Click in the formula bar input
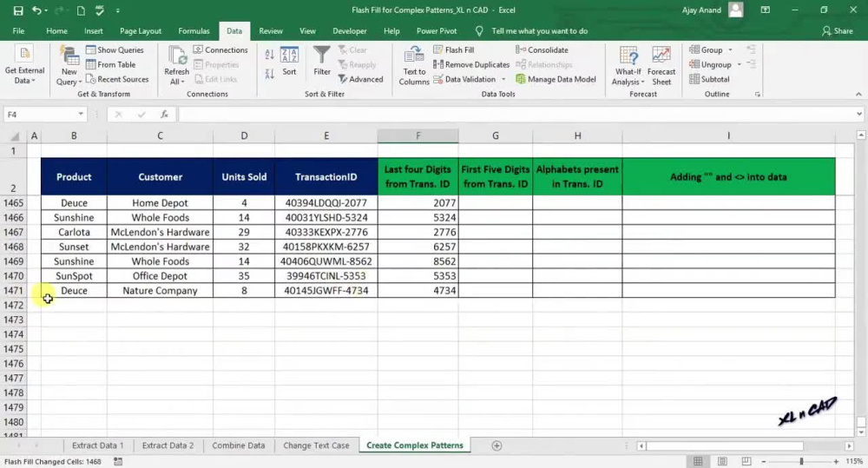The width and height of the screenshot is (868, 468). (x=516, y=114)
